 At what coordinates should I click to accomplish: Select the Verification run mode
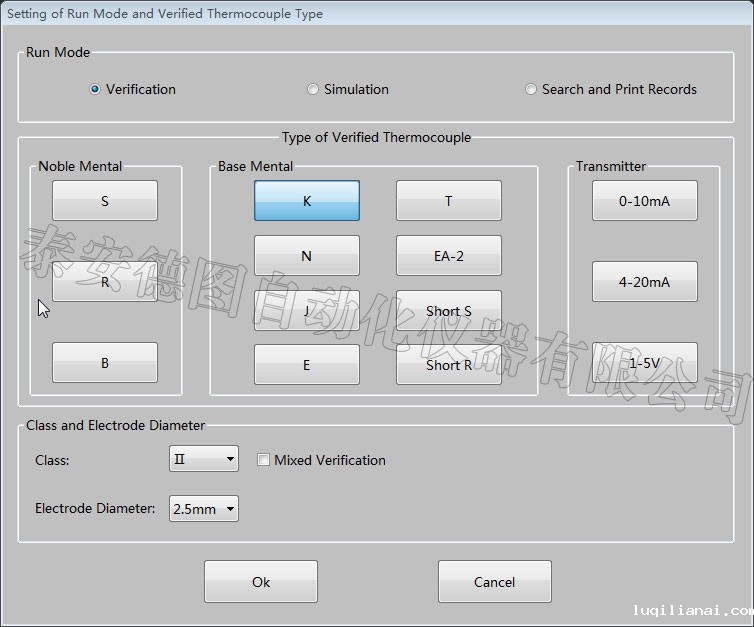[95, 89]
